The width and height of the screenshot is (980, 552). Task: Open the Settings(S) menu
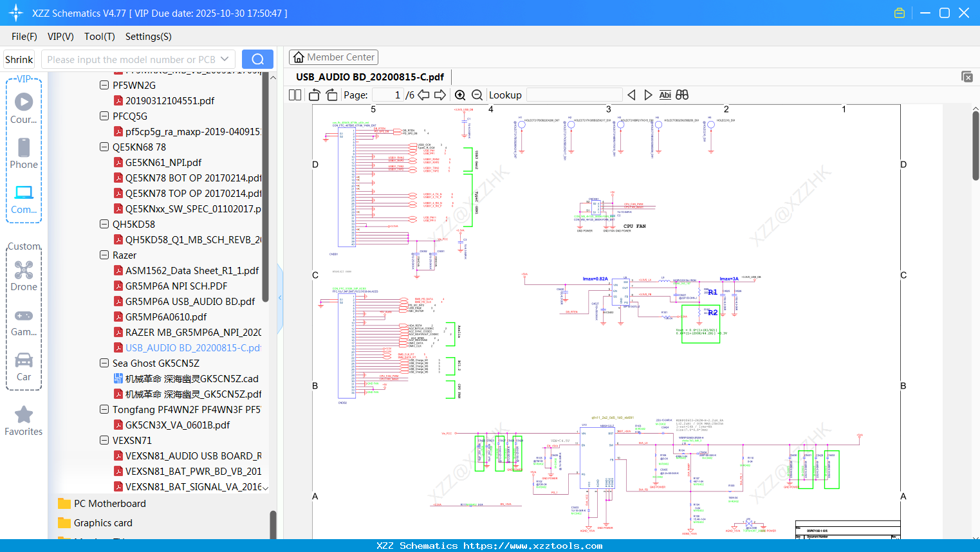tap(148, 37)
